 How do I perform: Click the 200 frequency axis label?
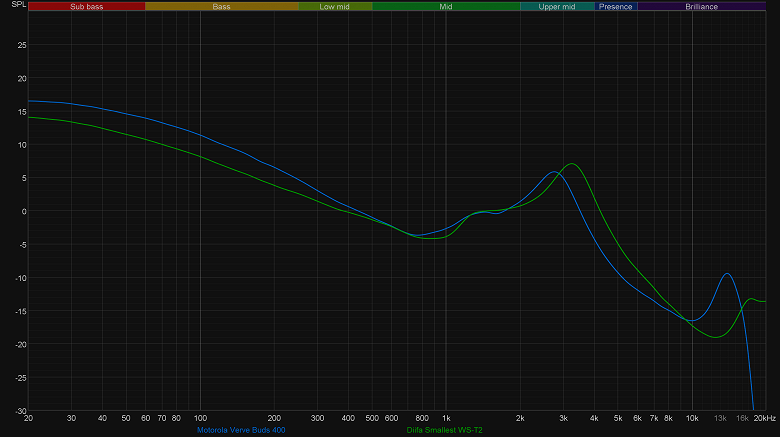pyautogui.click(x=274, y=419)
